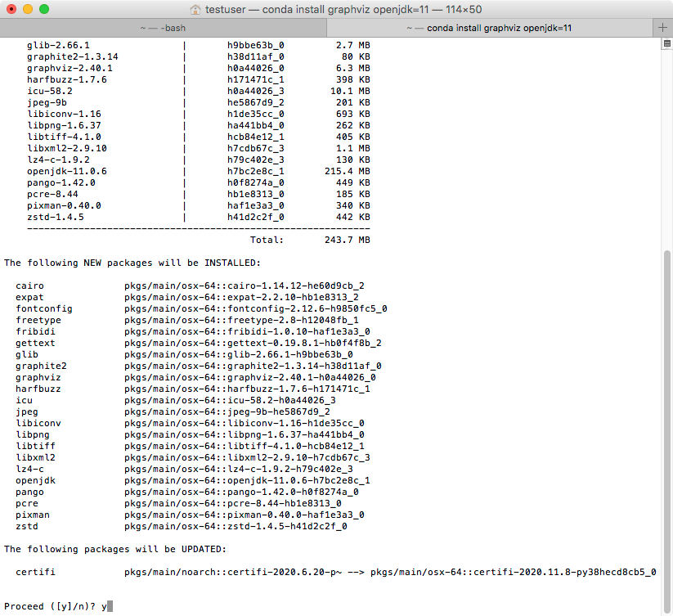Screen dimensions: 673x616
Task: Click pkgs/main/osx-64::gettext-0.19.8.1-hb0f4f8b_2
Action: [x=253, y=343]
